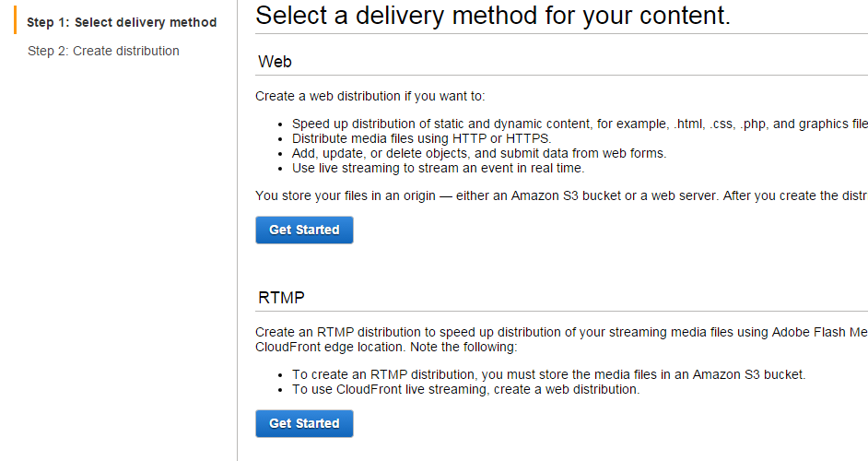Image resolution: width=868 pixels, height=461 pixels.
Task: Go to Step 2: Create distribution
Action: point(103,51)
